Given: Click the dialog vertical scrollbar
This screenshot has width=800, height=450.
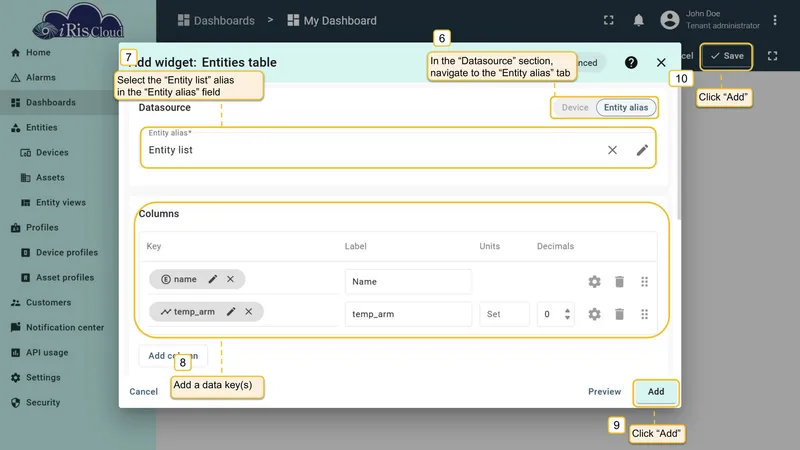Looking at the screenshot, I should (x=679, y=153).
